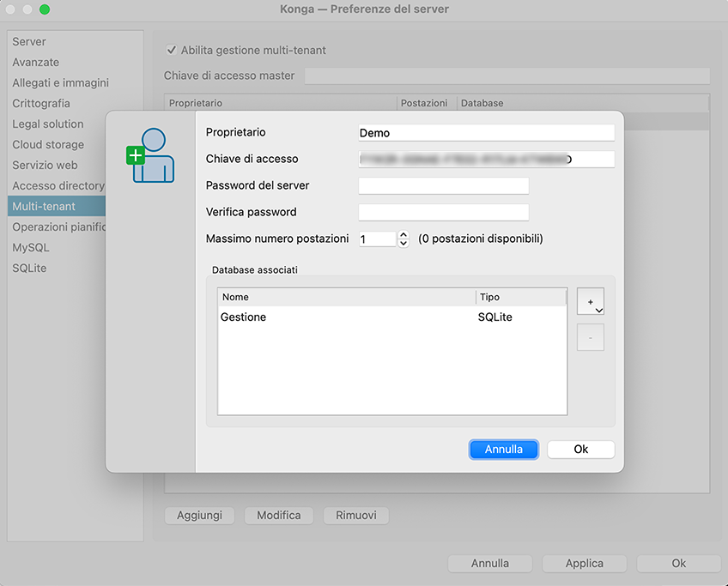Confirm the tenant dialog with Ok
Viewport: 728px width, 586px height.
(581, 450)
